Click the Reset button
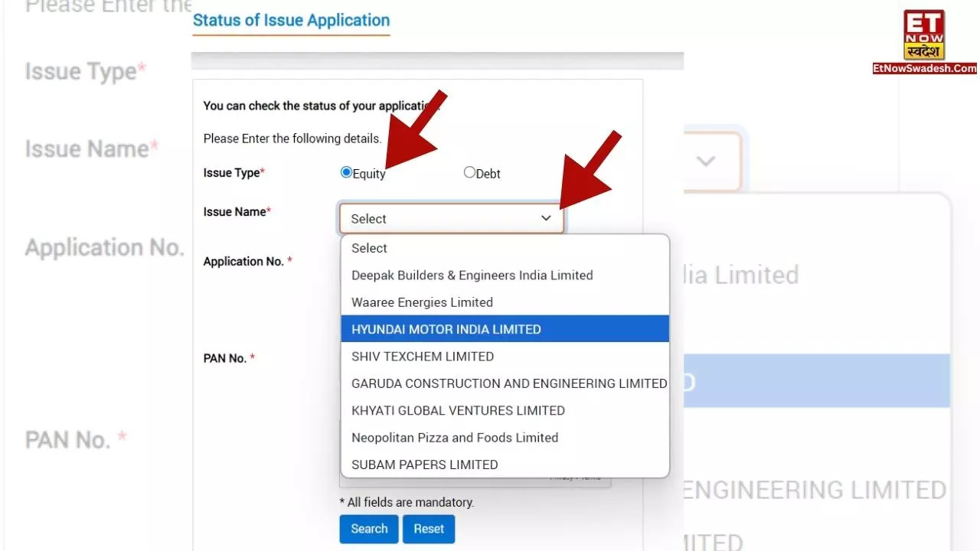Image resolution: width=980 pixels, height=551 pixels. pyautogui.click(x=429, y=529)
